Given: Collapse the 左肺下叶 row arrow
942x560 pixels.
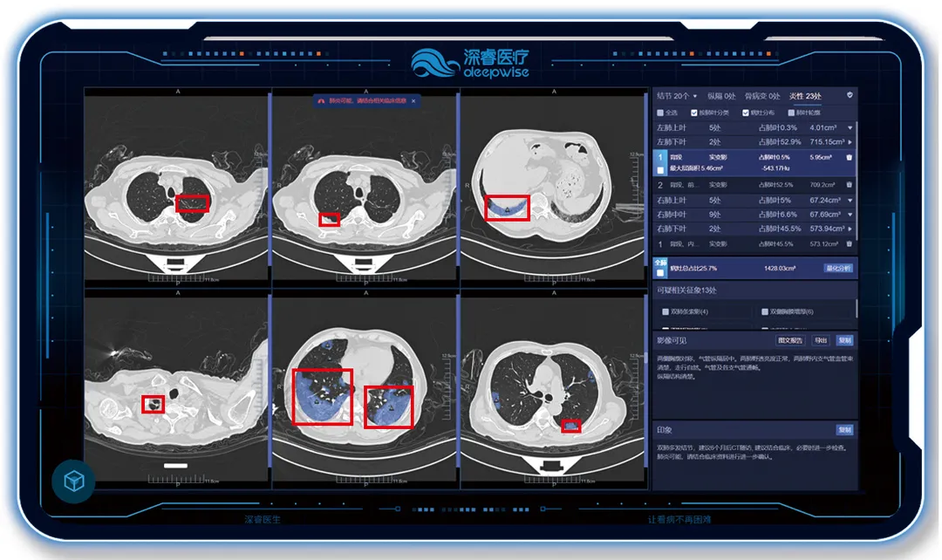Looking at the screenshot, I should [850, 142].
